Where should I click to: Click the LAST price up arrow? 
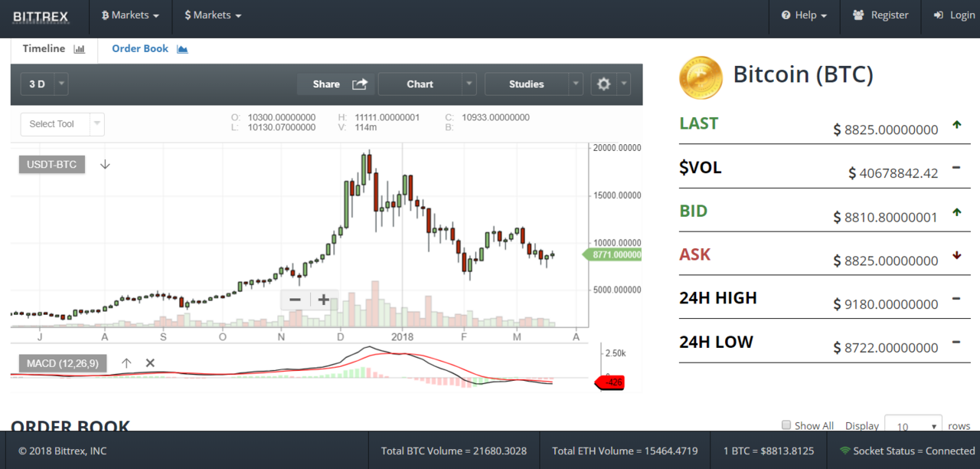(x=956, y=124)
